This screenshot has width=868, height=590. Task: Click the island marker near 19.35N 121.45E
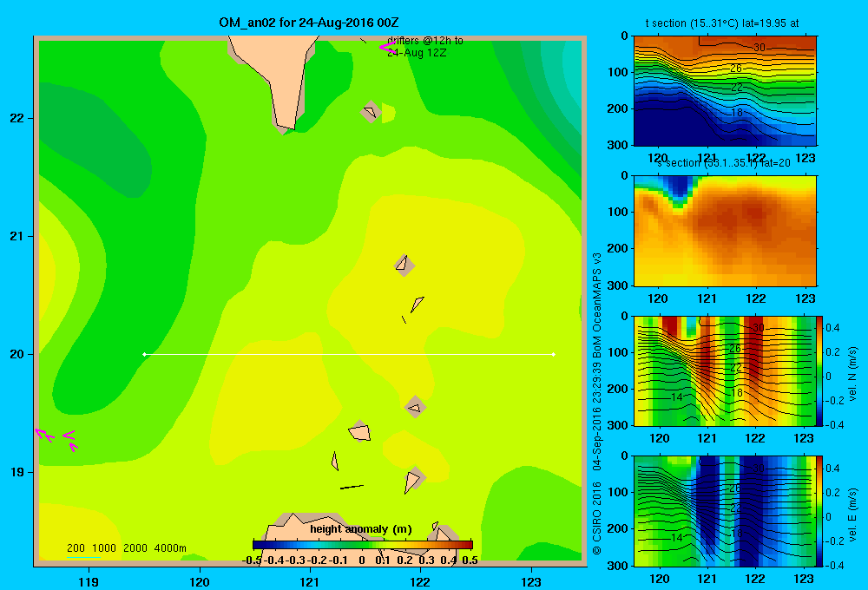point(360,432)
